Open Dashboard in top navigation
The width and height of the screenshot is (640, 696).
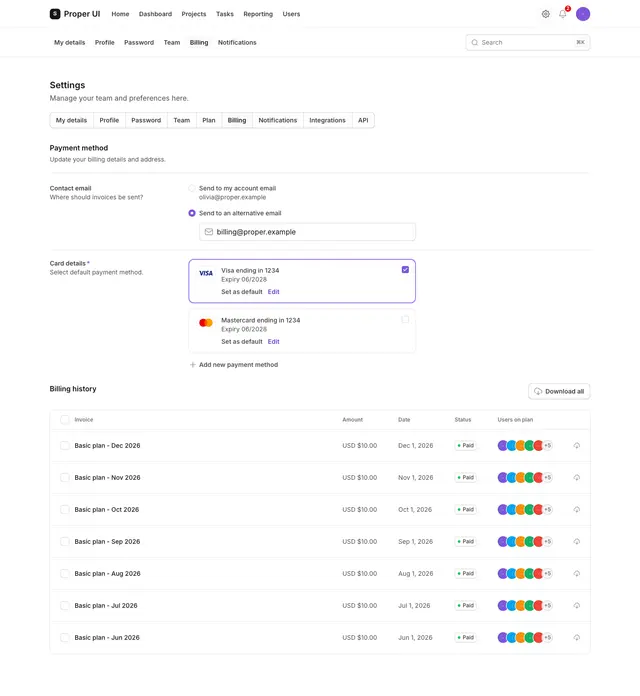point(155,14)
